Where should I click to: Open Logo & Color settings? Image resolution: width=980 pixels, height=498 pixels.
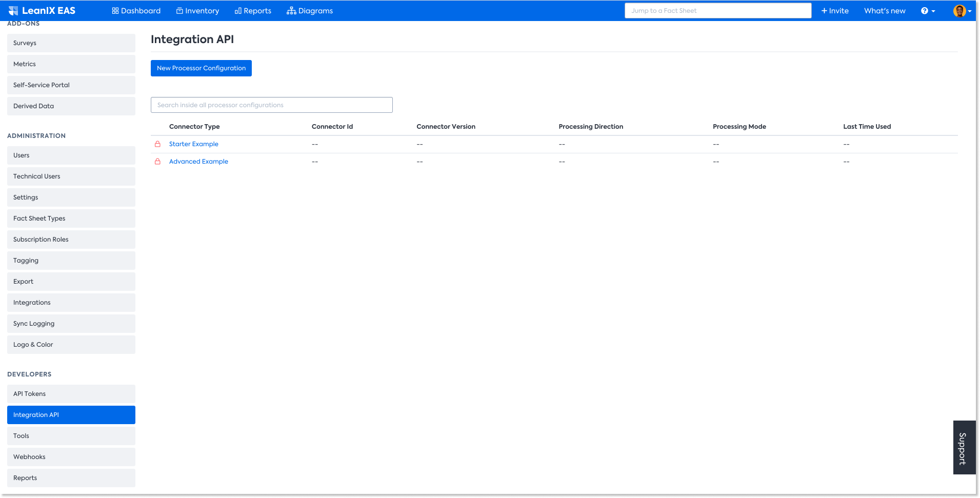71,345
